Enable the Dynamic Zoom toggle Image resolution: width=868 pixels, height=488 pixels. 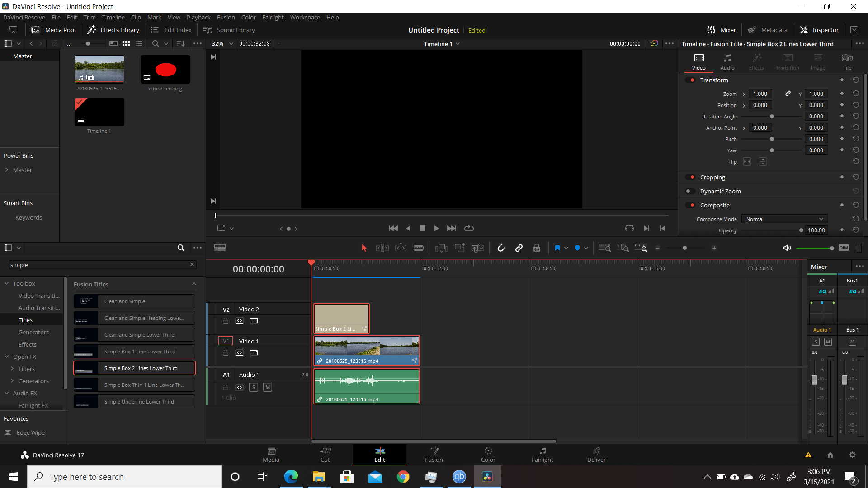click(690, 191)
